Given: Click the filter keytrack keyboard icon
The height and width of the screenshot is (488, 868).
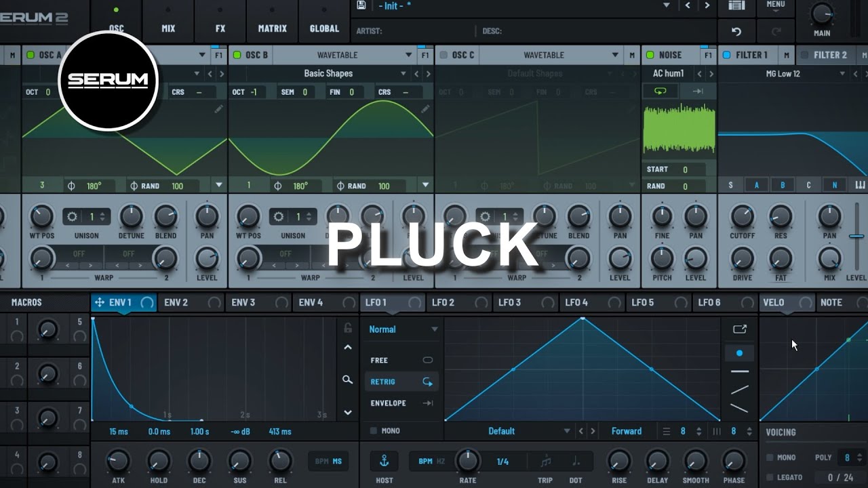Looking at the screenshot, I should (x=861, y=185).
